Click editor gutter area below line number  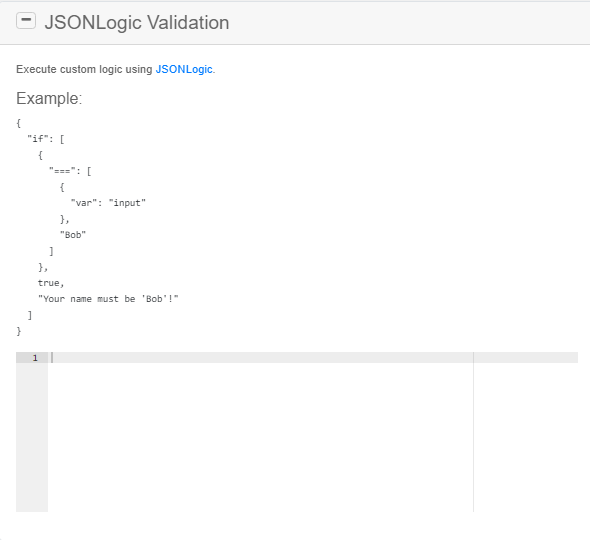pos(32,437)
